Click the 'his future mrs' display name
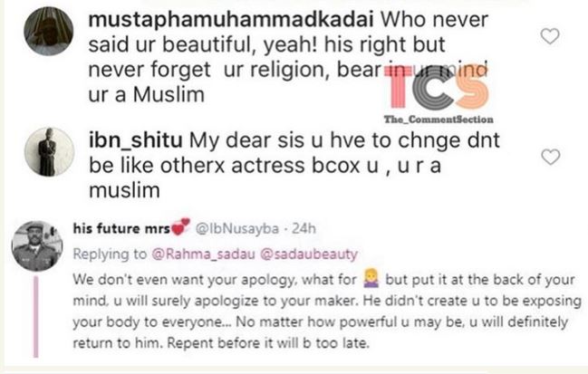Image resolution: width=588 pixels, height=374 pixels. (x=121, y=228)
